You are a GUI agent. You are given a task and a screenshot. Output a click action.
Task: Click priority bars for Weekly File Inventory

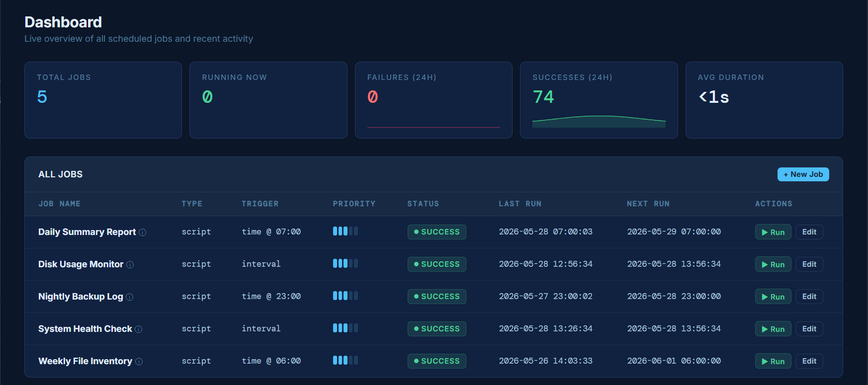(346, 360)
